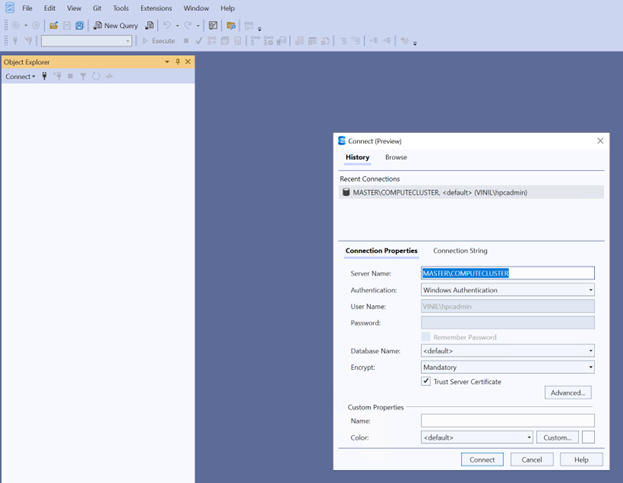Switch to the Connection String tab
Viewport: 623px width, 483px height.
pyautogui.click(x=460, y=250)
